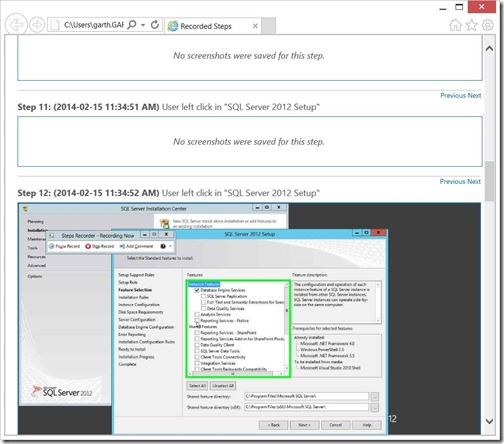Click the browser forward arrow
This screenshot has height=444, width=504.
pos(37,25)
